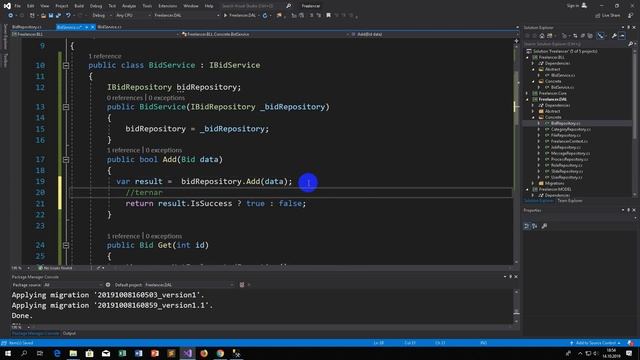Open Excel from the taskbar
Screen dimensions: 640x360
[122, 353]
